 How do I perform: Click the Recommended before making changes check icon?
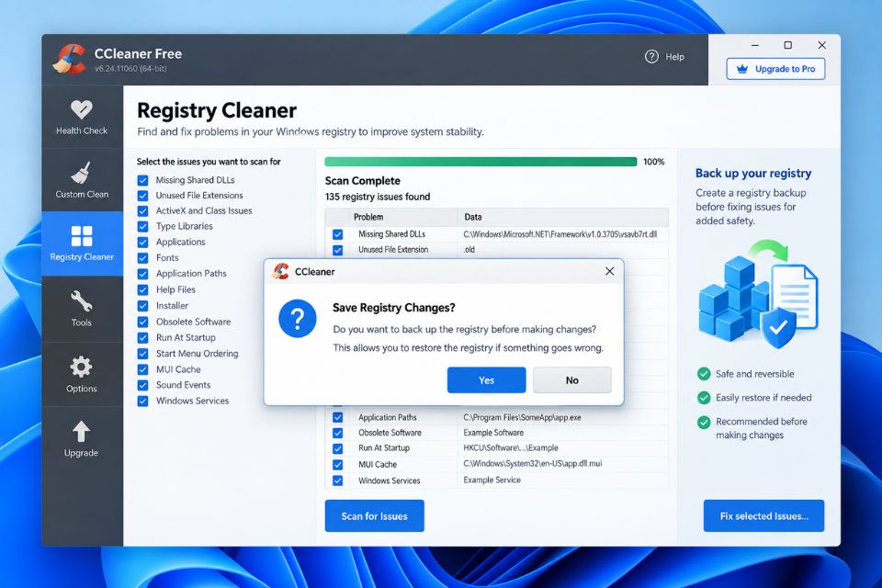point(704,422)
